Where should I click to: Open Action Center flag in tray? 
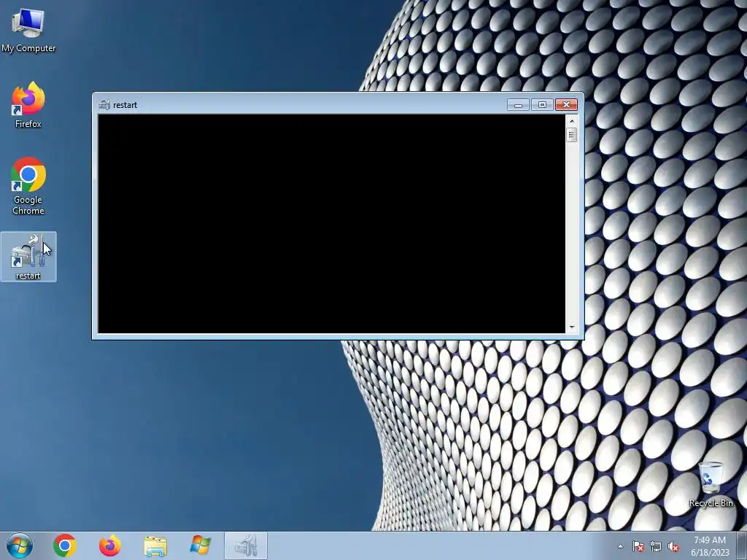pos(638,546)
